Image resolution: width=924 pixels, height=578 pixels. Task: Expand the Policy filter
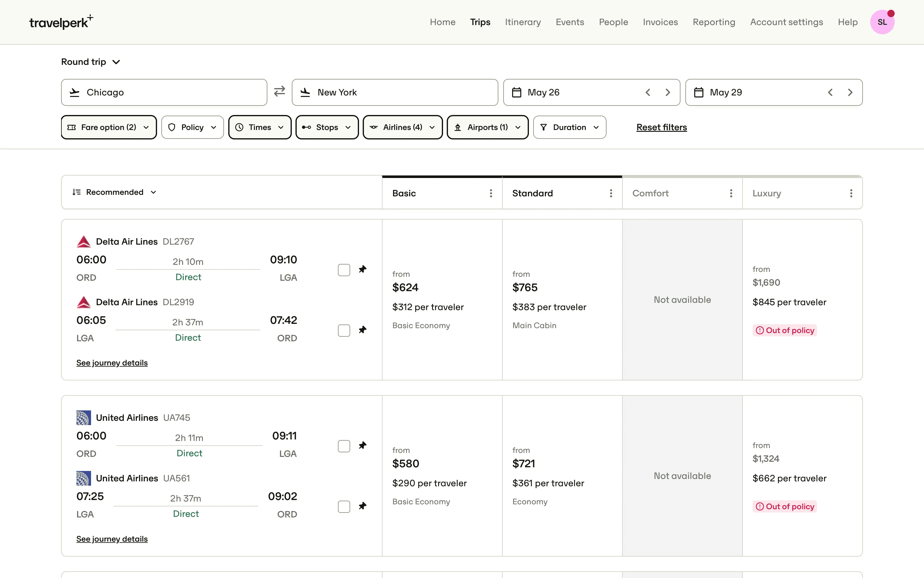click(193, 127)
